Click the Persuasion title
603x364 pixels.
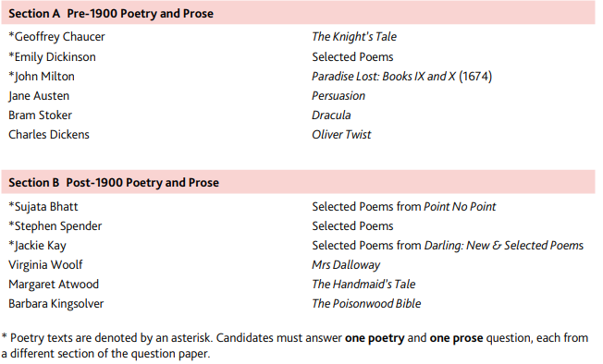[338, 96]
